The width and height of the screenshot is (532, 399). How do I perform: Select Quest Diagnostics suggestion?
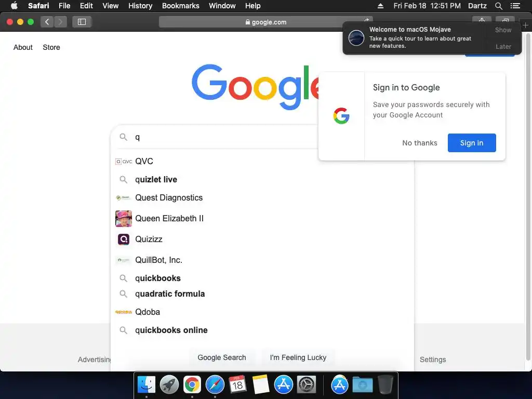[x=262, y=198]
